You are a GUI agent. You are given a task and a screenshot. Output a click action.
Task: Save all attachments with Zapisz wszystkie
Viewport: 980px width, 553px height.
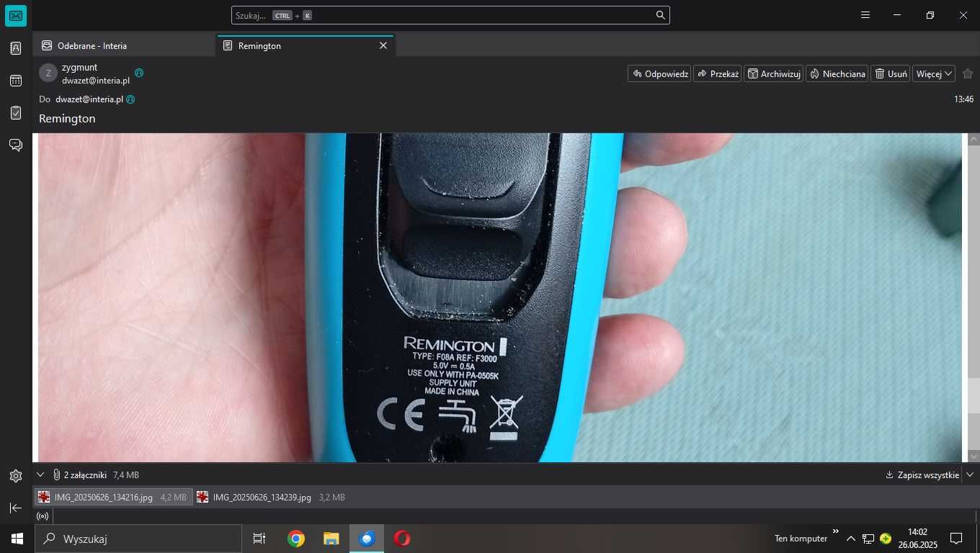922,475
